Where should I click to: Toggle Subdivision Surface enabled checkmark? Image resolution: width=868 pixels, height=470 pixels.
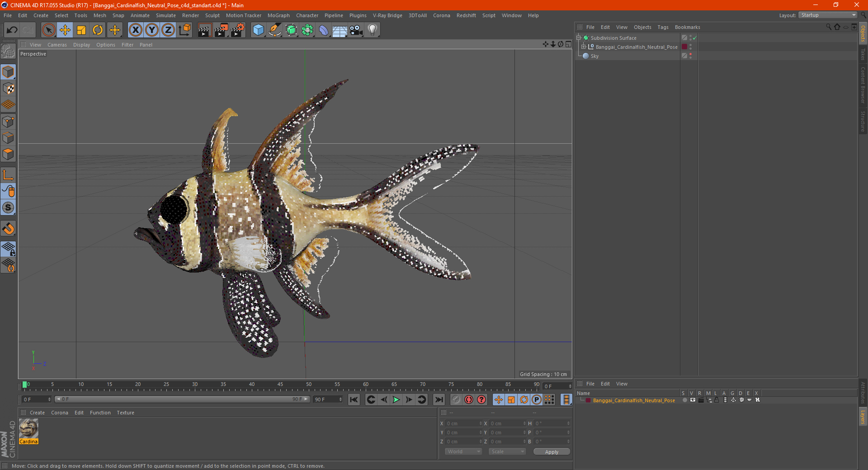click(695, 38)
